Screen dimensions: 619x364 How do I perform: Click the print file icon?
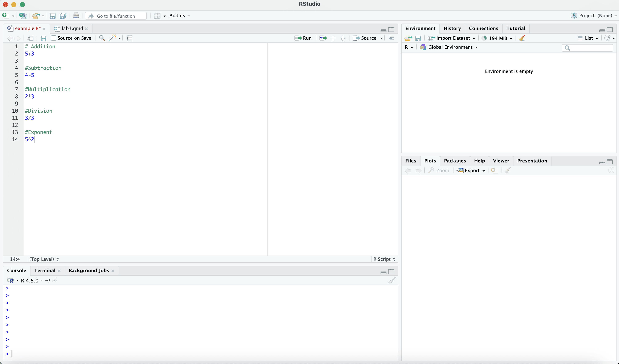click(76, 16)
